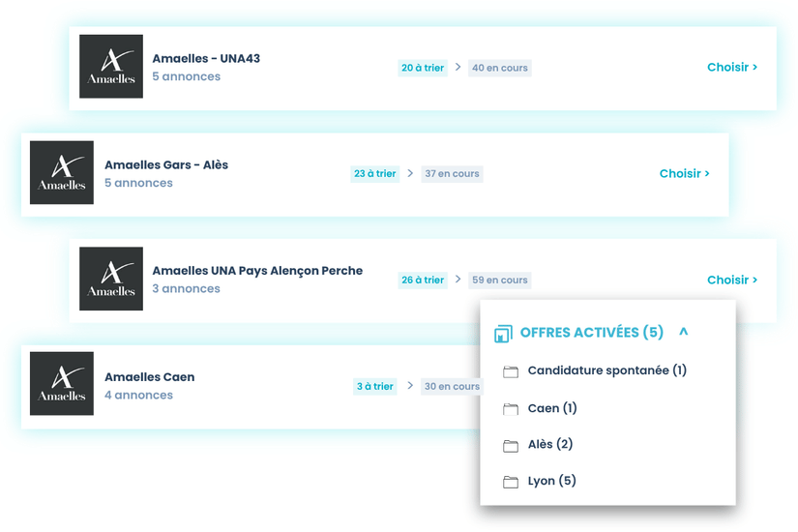Open the '59 en cours' badge
The image size is (798, 532).
pos(500,280)
